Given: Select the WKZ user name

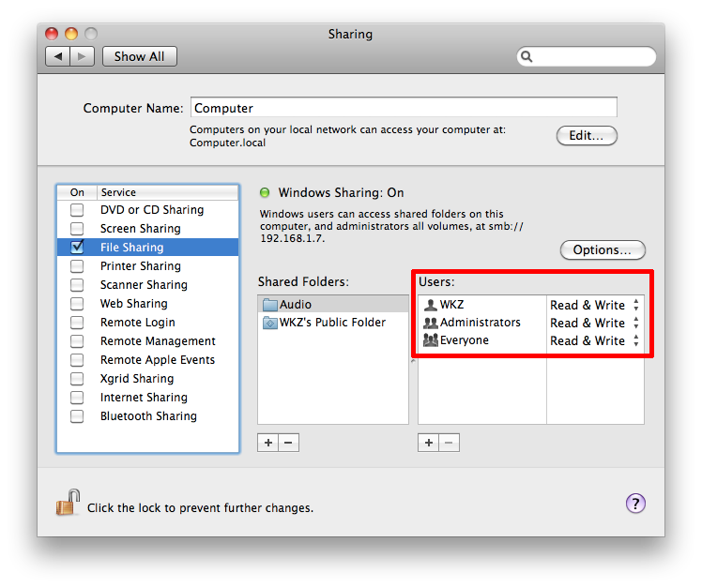Looking at the screenshot, I should pyautogui.click(x=451, y=305).
